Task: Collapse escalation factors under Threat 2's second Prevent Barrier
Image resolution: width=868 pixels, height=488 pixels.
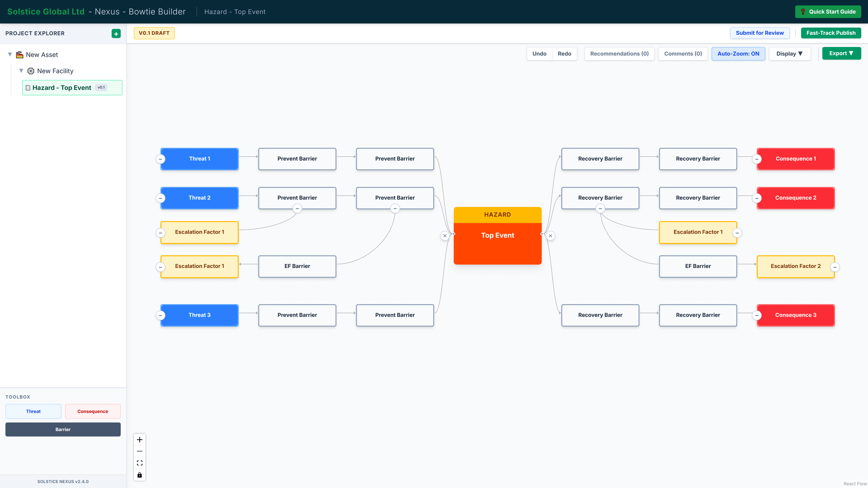Action: coord(395,209)
